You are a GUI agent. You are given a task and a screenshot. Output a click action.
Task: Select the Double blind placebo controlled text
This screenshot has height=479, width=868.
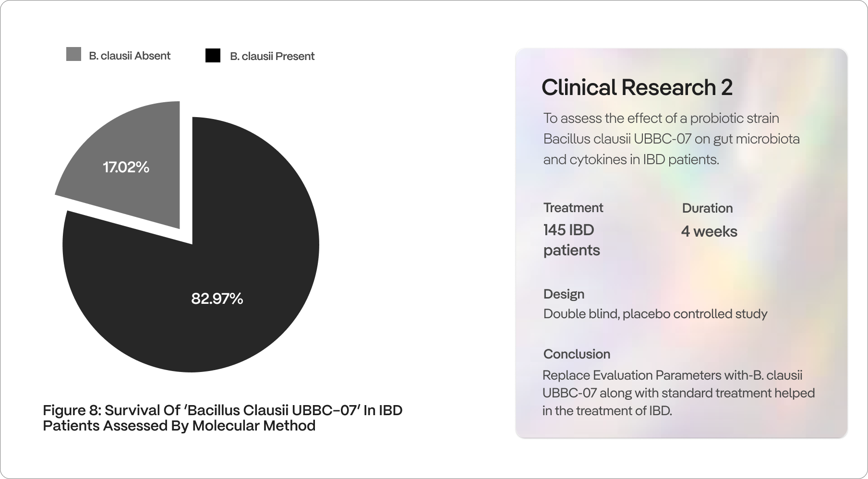point(655,314)
